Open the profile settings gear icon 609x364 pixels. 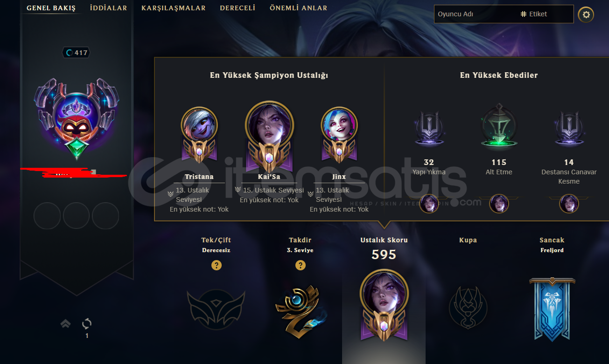pyautogui.click(x=586, y=15)
